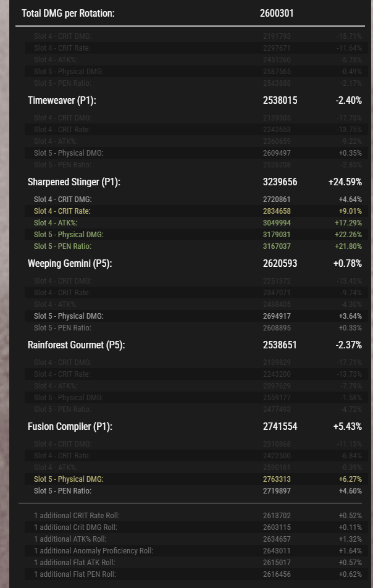Click the Total DMG per Rotation value 2600301
Viewport: 373px width, 588px height.
pyautogui.click(x=277, y=13)
